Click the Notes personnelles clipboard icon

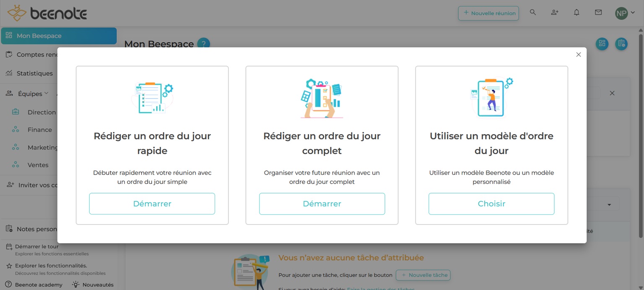point(8,229)
